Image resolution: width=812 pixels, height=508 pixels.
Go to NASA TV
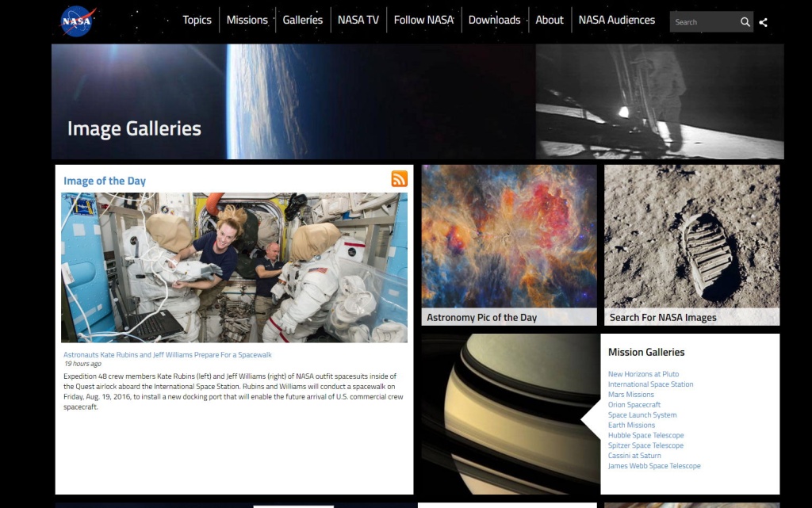[358, 20]
